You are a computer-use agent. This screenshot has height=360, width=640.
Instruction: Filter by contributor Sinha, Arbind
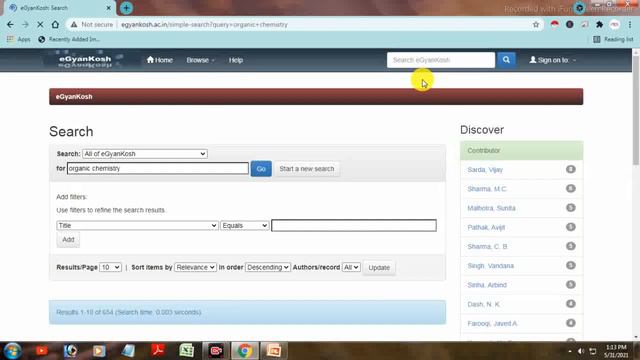point(487,285)
